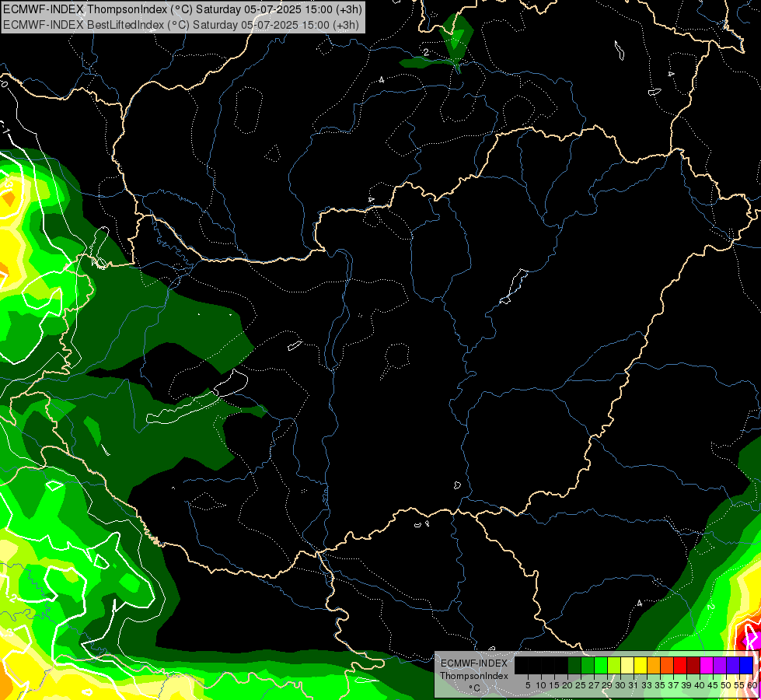This screenshot has height=700, width=761.
Task: Click the ECMWF-INDEX ThompsonIndex title line
Action: (x=183, y=9)
